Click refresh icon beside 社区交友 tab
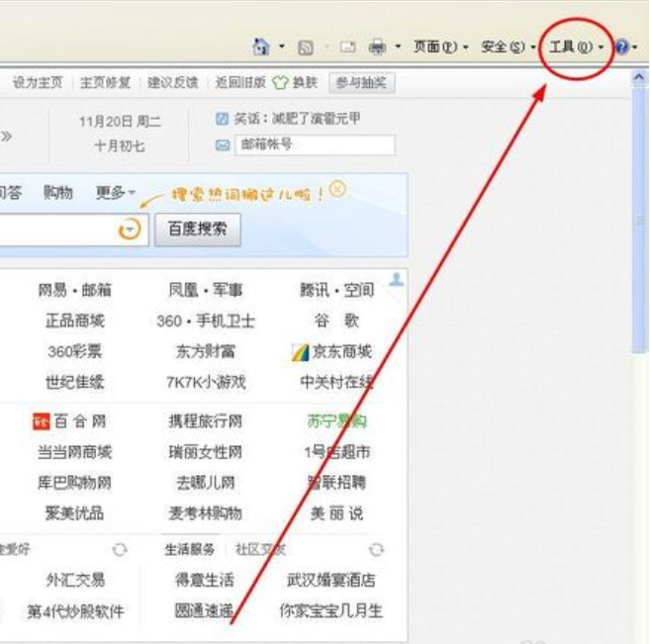 click(376, 549)
